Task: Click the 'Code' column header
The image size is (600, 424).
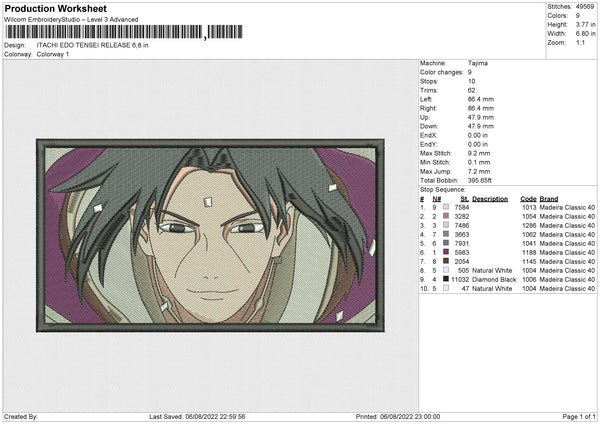Action: click(x=528, y=199)
